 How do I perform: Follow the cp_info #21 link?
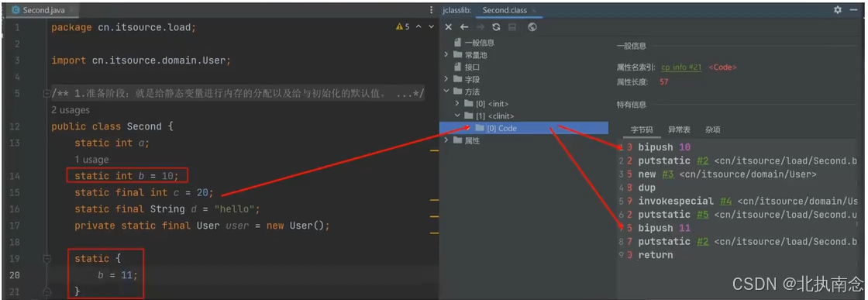click(681, 67)
